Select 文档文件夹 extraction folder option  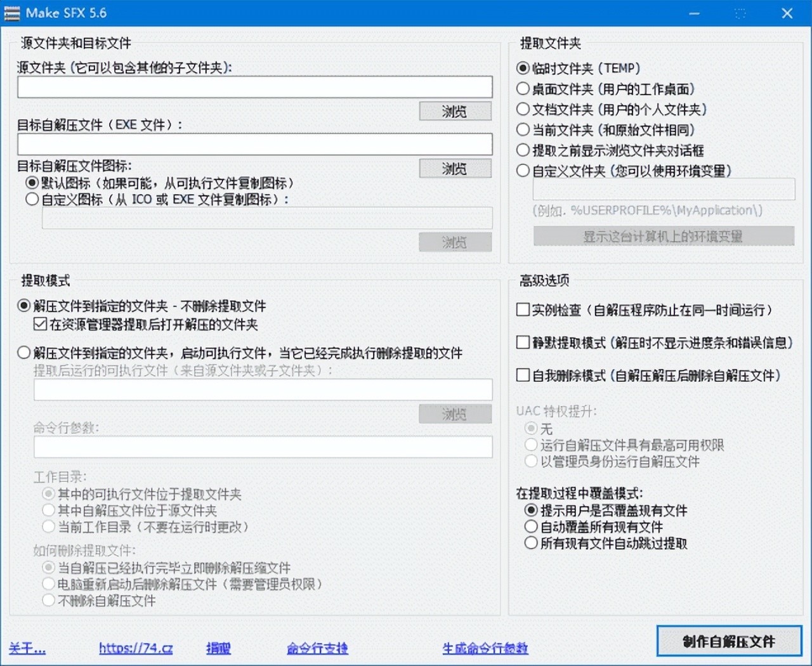click(x=523, y=110)
